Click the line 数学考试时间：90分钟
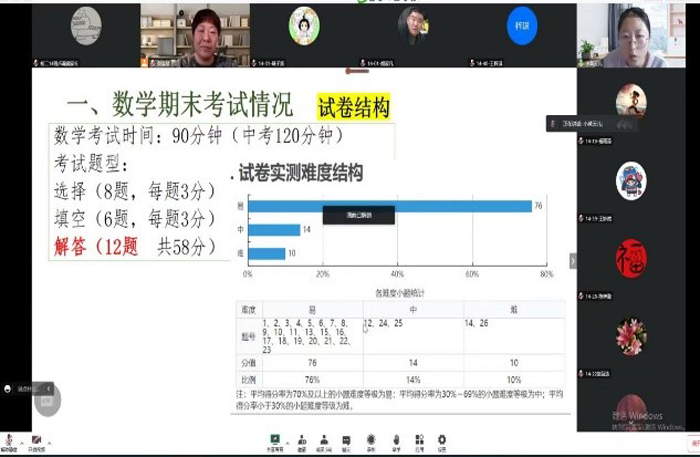 point(199,136)
